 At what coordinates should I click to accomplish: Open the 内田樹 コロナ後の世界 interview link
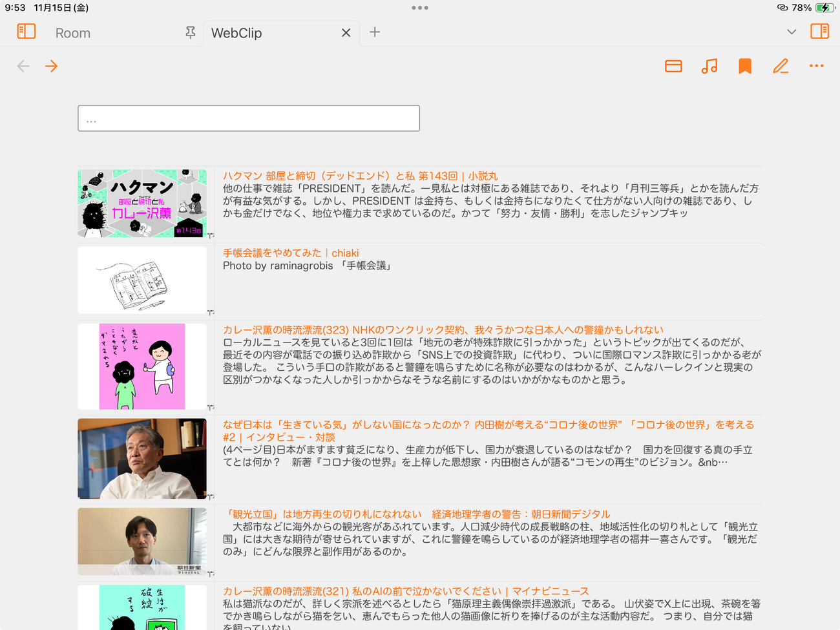488,431
